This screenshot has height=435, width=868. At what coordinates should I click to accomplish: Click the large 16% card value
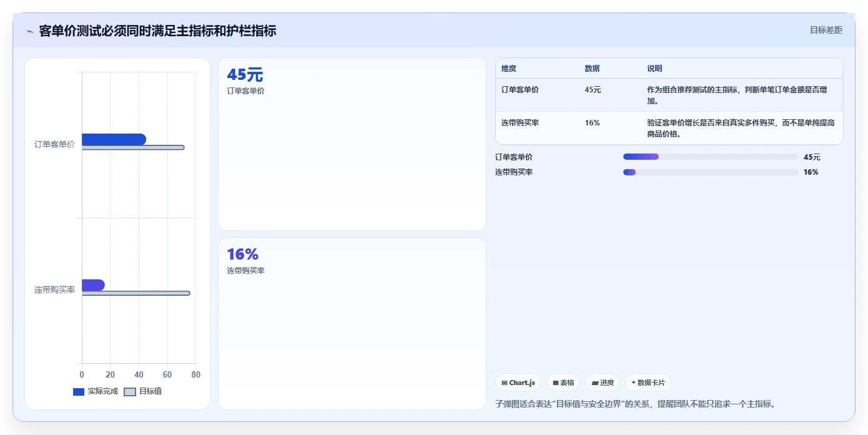(x=242, y=255)
